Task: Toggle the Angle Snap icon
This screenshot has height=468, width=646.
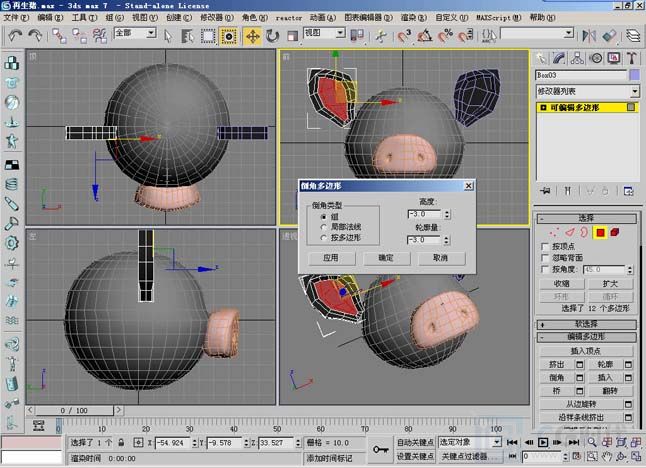Action: click(425, 36)
